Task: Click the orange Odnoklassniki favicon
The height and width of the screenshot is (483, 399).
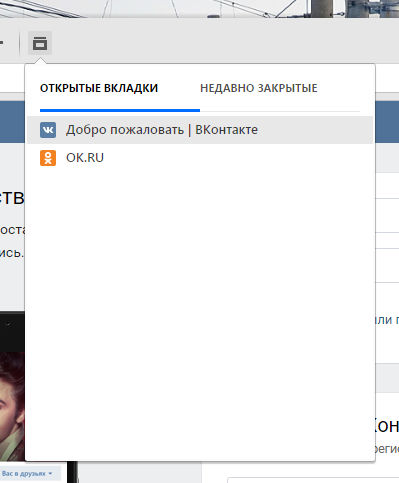Action: (x=48, y=158)
